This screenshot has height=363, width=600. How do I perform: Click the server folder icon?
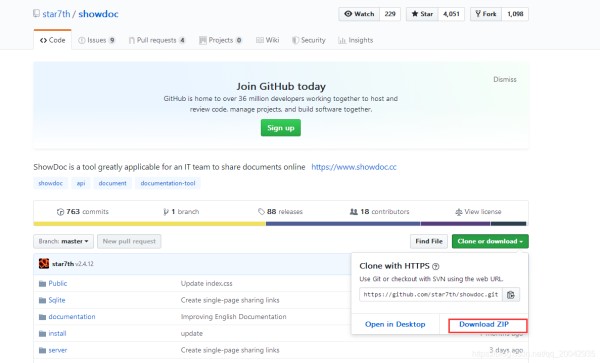click(42, 350)
